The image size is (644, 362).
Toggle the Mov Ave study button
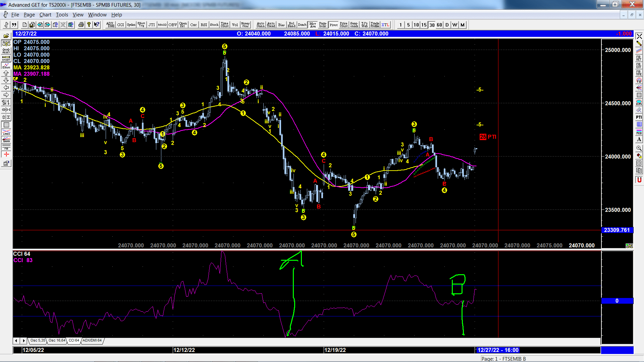[313, 25]
